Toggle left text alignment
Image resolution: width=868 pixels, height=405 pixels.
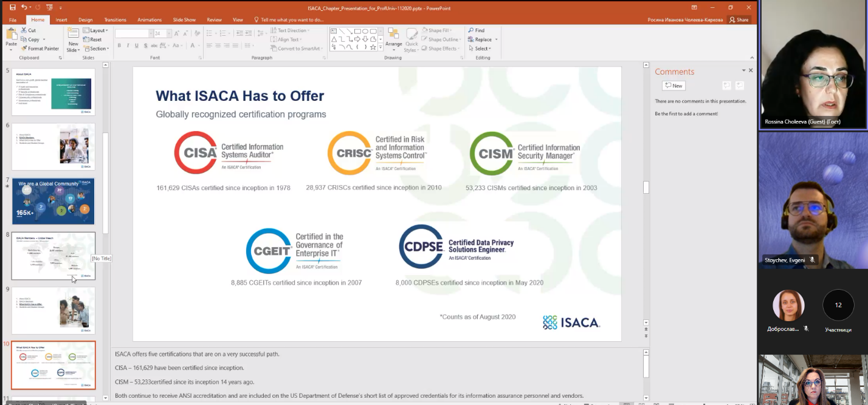click(209, 46)
